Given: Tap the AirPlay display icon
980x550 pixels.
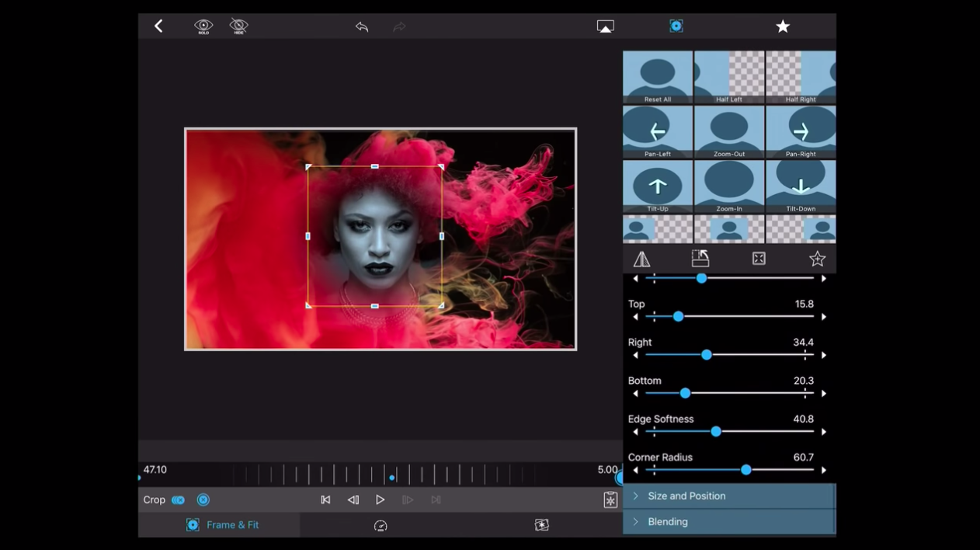Looking at the screenshot, I should pyautogui.click(x=605, y=26).
